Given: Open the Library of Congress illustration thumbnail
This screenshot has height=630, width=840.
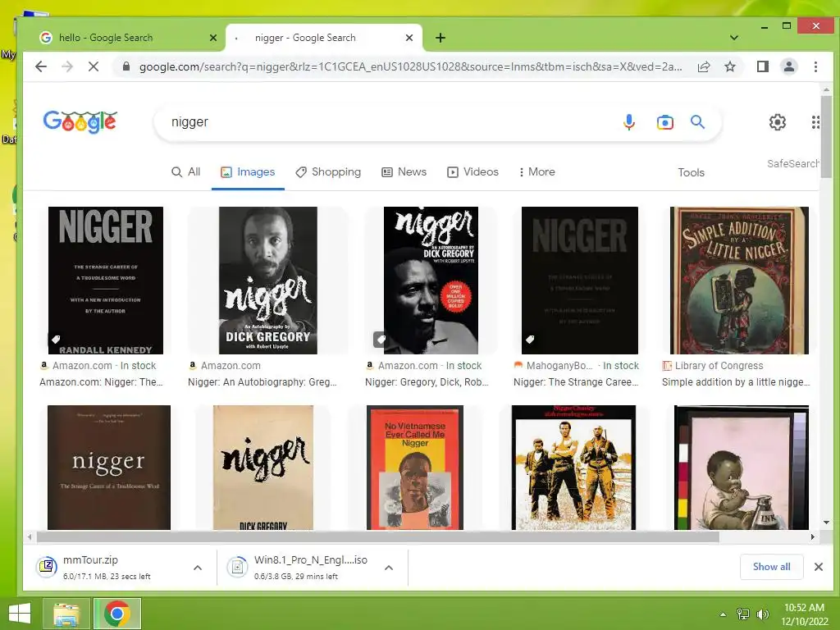Looking at the screenshot, I should (x=739, y=281).
